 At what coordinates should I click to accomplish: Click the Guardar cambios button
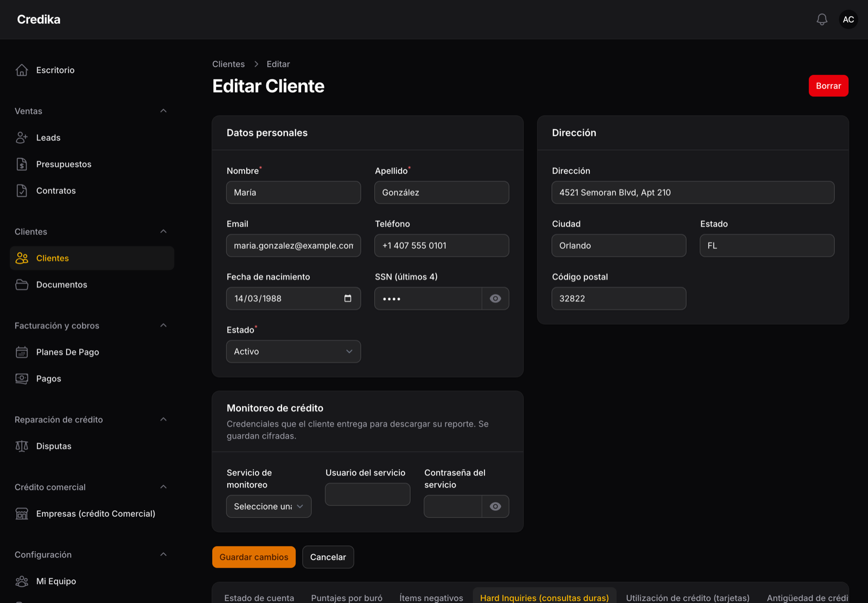[x=254, y=557]
